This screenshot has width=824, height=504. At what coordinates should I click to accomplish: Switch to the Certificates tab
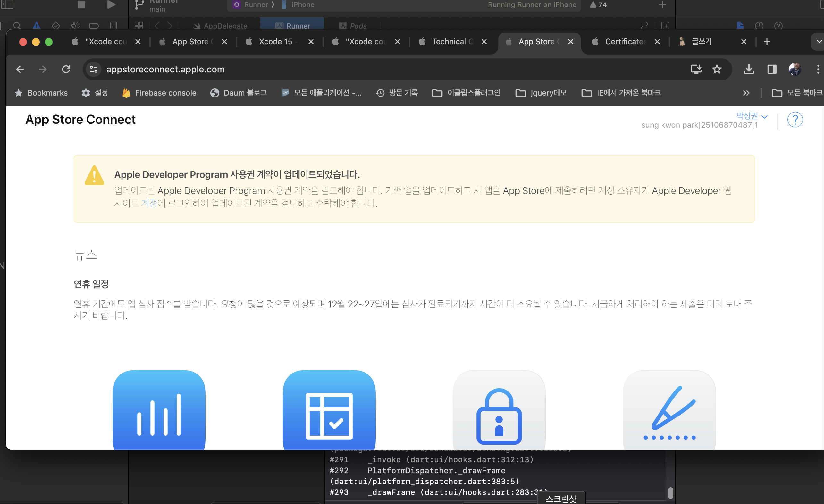pos(625,42)
